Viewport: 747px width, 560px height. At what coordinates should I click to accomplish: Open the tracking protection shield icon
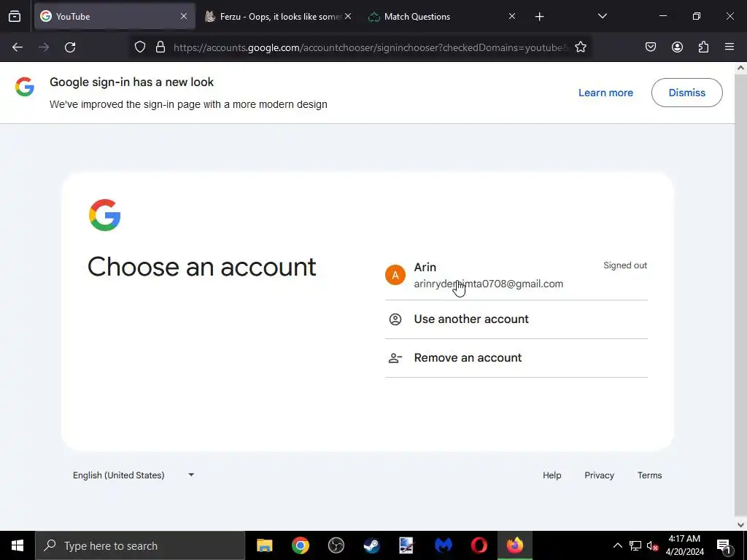[x=139, y=47]
